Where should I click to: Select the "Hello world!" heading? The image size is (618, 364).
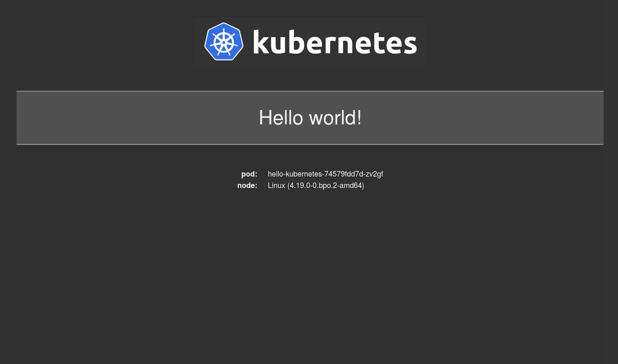tap(310, 118)
